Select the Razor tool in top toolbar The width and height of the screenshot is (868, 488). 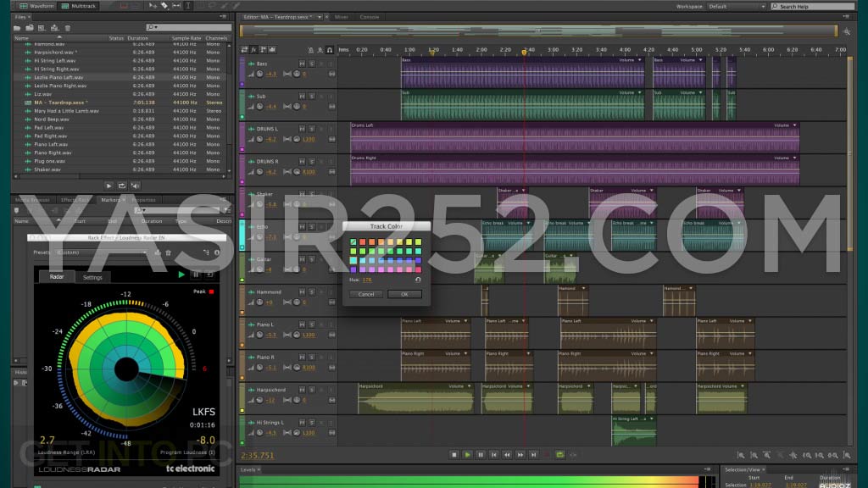click(164, 6)
